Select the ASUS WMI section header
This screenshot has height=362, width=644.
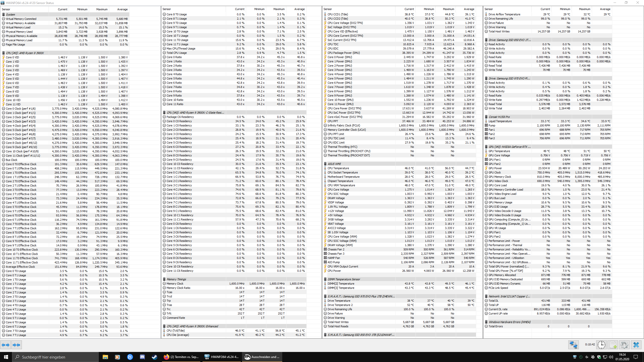399,164
